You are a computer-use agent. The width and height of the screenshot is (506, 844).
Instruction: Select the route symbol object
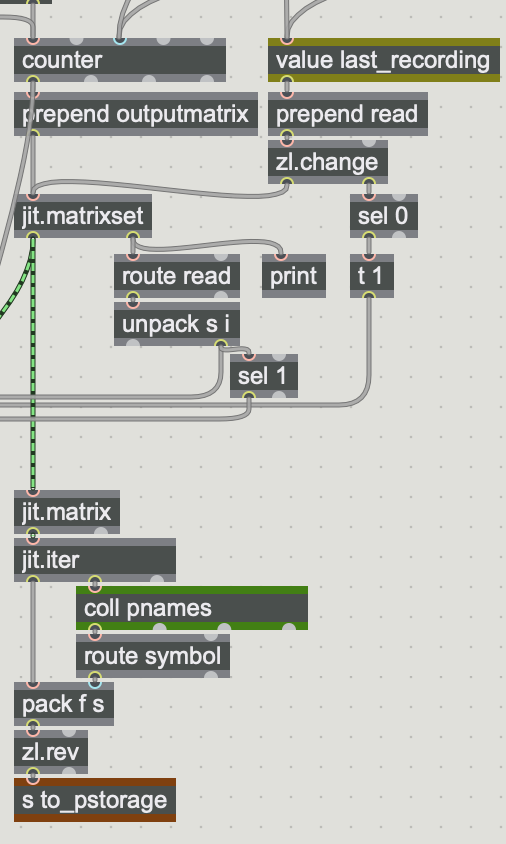pos(153,656)
